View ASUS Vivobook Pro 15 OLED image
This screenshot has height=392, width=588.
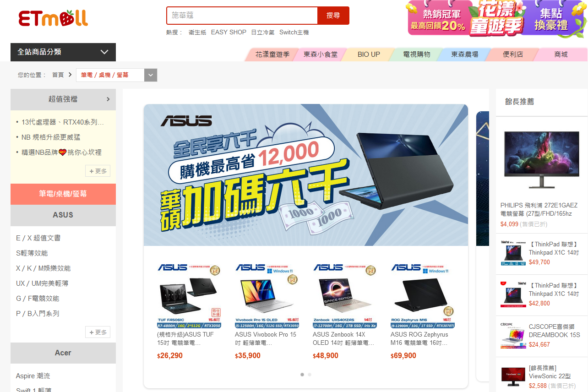(267, 296)
